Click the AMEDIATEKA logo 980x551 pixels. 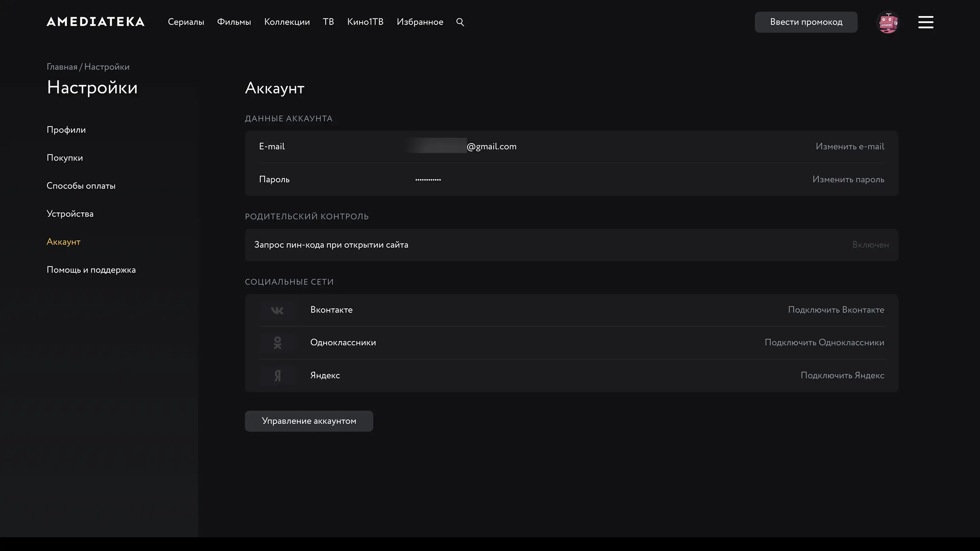pyautogui.click(x=96, y=22)
